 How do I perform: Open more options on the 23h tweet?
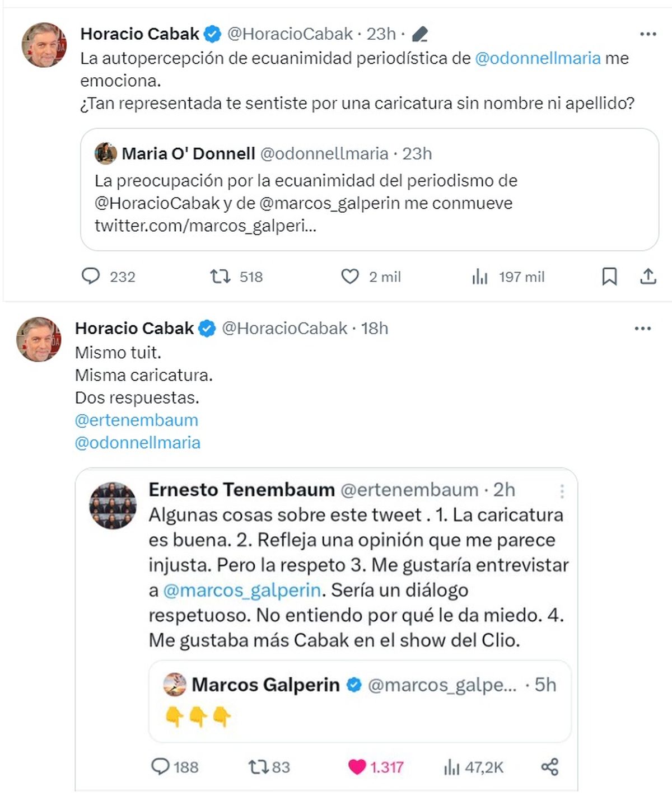pyautogui.click(x=648, y=34)
